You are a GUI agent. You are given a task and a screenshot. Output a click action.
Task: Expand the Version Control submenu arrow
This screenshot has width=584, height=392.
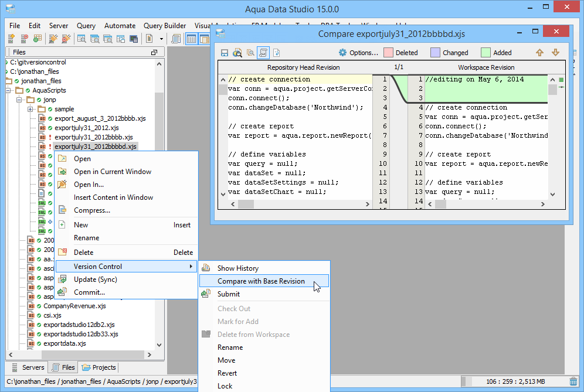click(191, 266)
